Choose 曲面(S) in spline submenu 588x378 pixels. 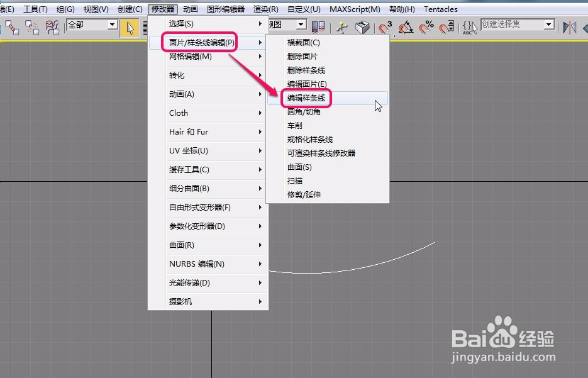328,167
